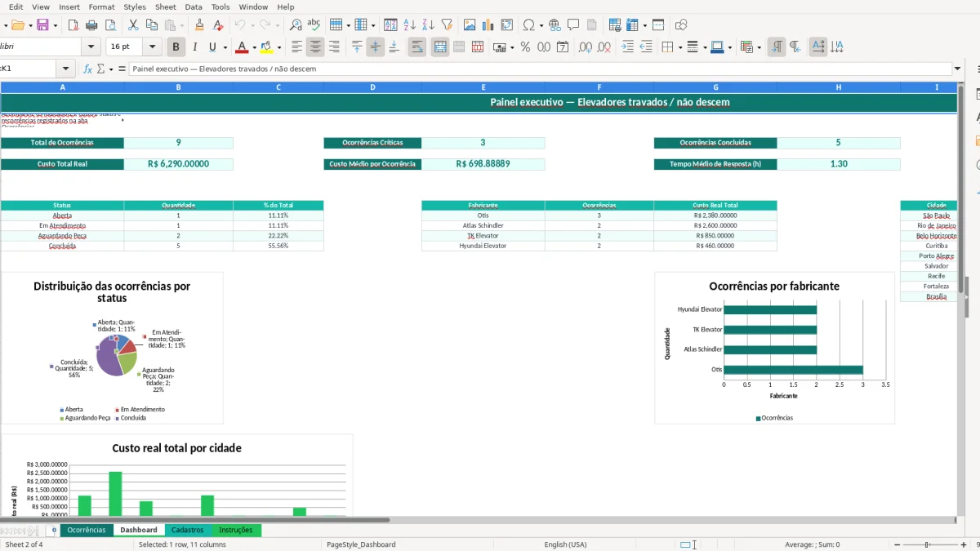Save the document with the Save icon
The height and width of the screenshot is (551, 980).
click(42, 25)
